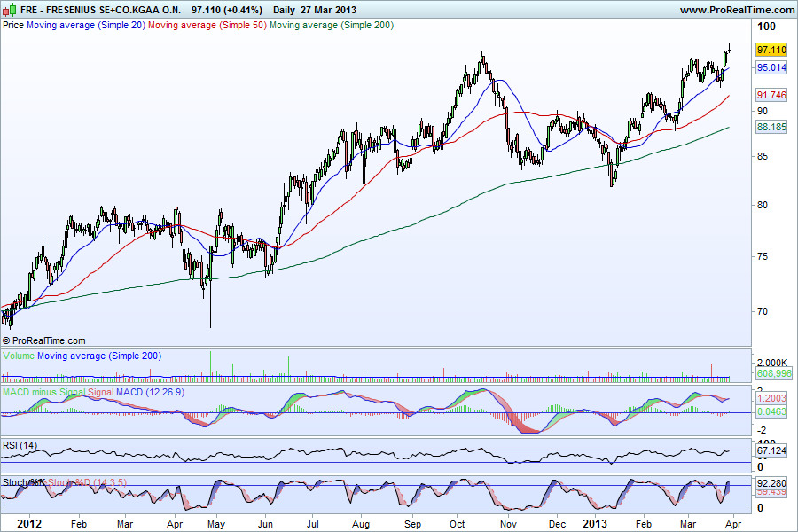The image size is (798, 532).
Task: Select the red Moving average (Simple 50) legend
Action: click(207, 25)
